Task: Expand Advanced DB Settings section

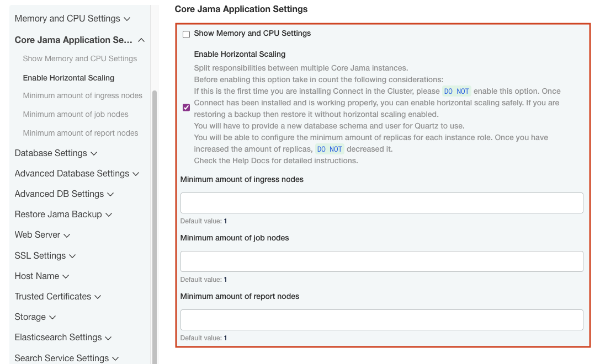Action: (64, 194)
